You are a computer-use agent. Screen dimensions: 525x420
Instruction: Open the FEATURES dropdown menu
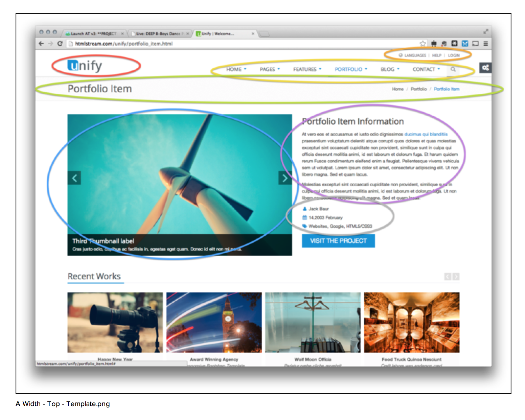click(x=307, y=69)
